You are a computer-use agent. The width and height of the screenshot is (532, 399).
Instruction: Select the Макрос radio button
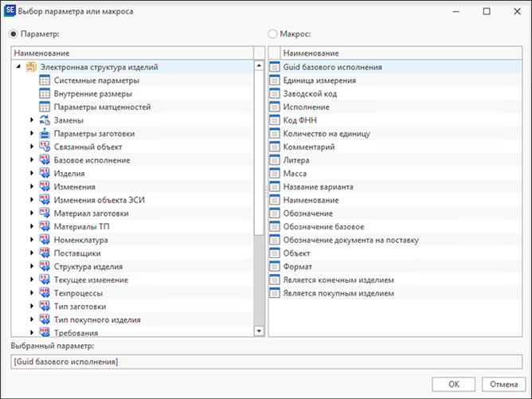coord(272,34)
